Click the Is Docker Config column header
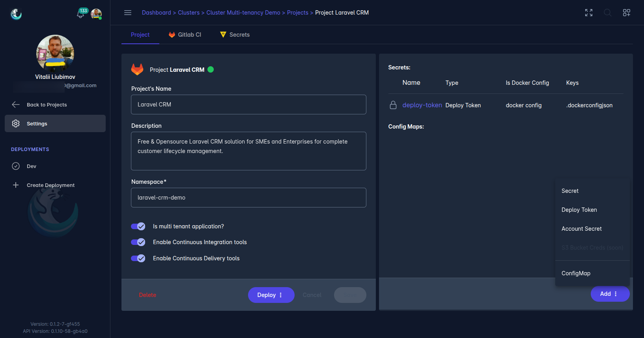This screenshot has width=644, height=338. [x=527, y=83]
